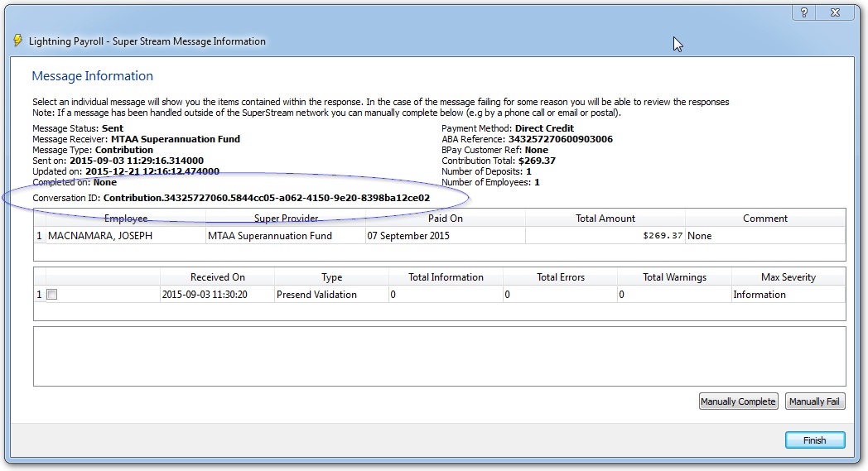Click the Message Receiver MTAA Superannuation Fund label
Screen dimensions: 868x471
point(136,139)
